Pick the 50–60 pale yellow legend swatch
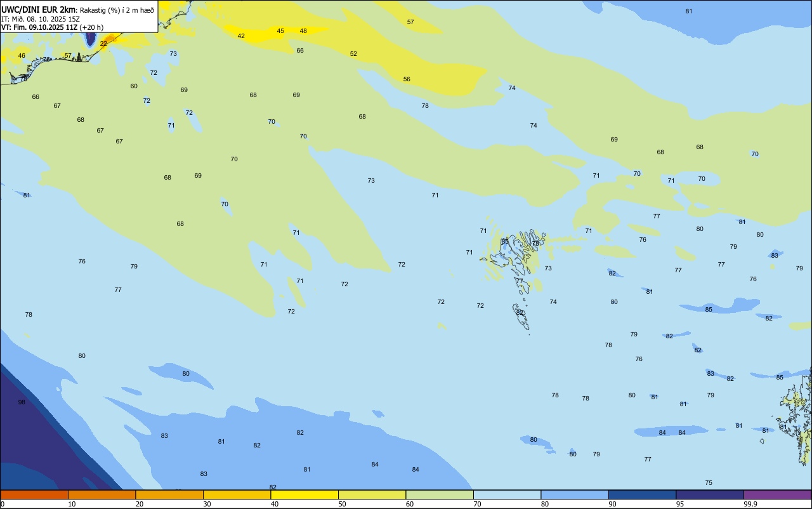 coord(372,495)
